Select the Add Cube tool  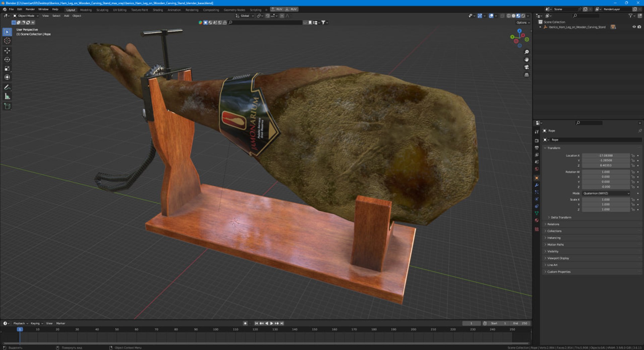click(7, 106)
